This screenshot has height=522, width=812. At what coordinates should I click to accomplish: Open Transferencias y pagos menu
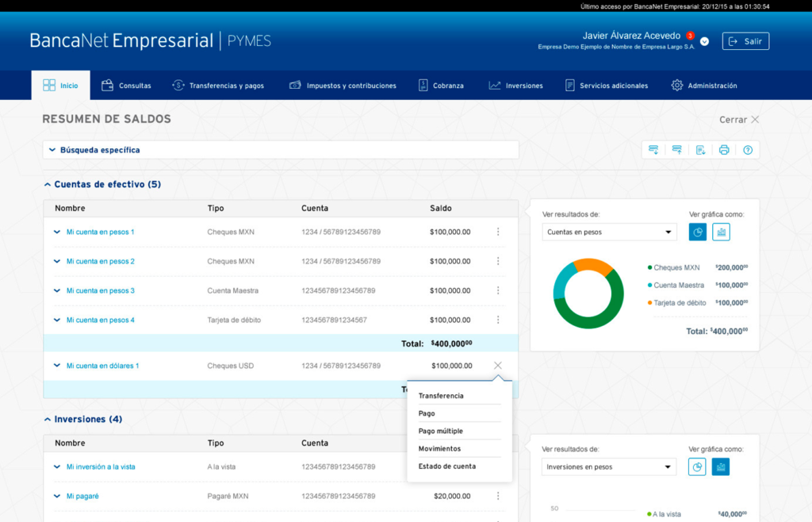click(x=218, y=86)
